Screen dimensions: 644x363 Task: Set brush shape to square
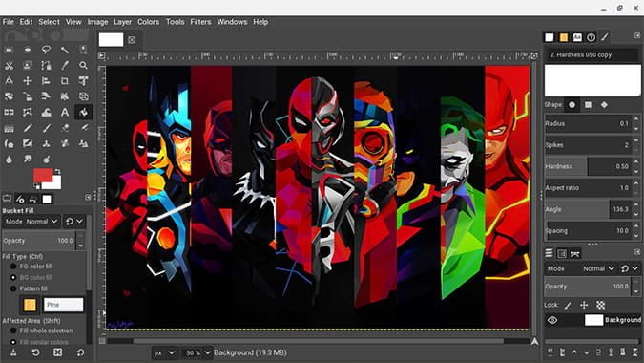[588, 105]
